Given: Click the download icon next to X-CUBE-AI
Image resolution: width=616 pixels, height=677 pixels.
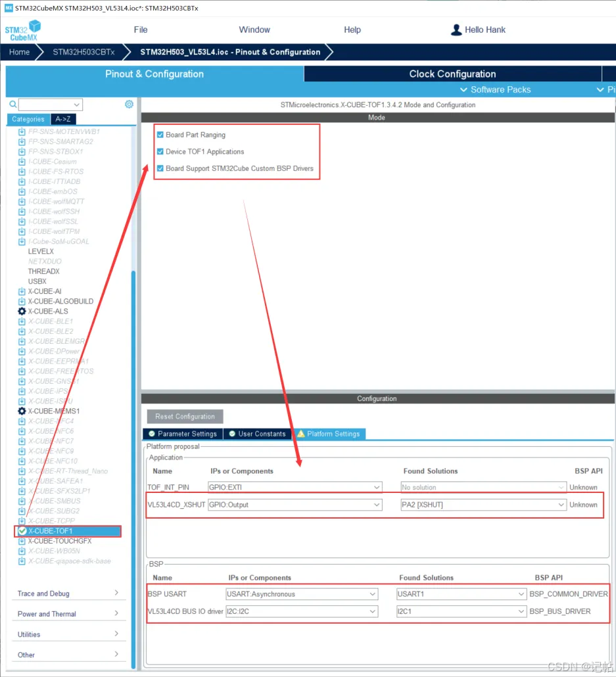Looking at the screenshot, I should 22,291.
